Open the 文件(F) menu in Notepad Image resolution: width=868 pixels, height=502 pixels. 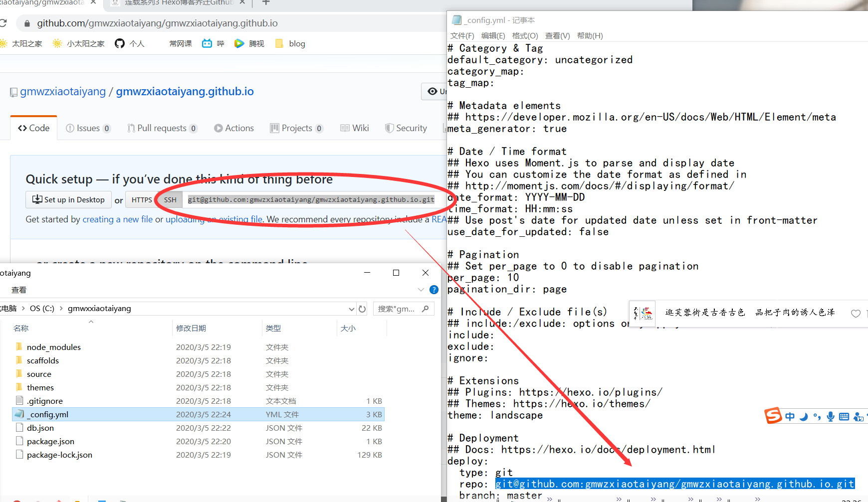click(x=462, y=36)
